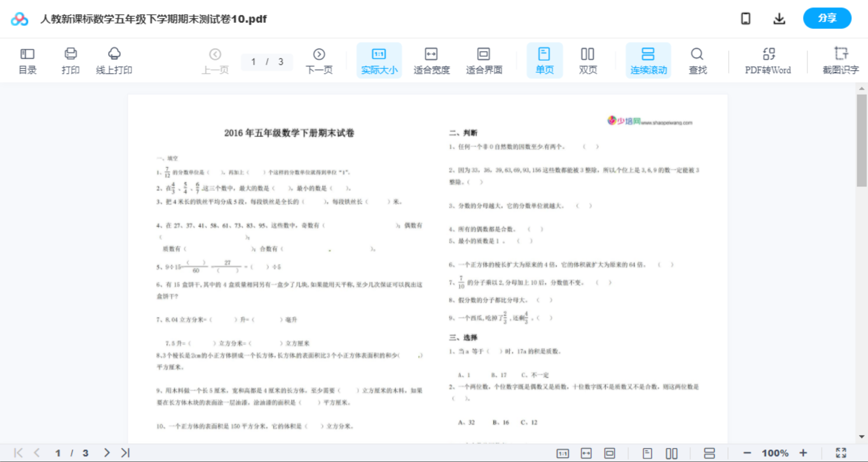Screen dimensions: 868x462
Task: Jump to last page via bottom skip button
Action: coord(124,452)
